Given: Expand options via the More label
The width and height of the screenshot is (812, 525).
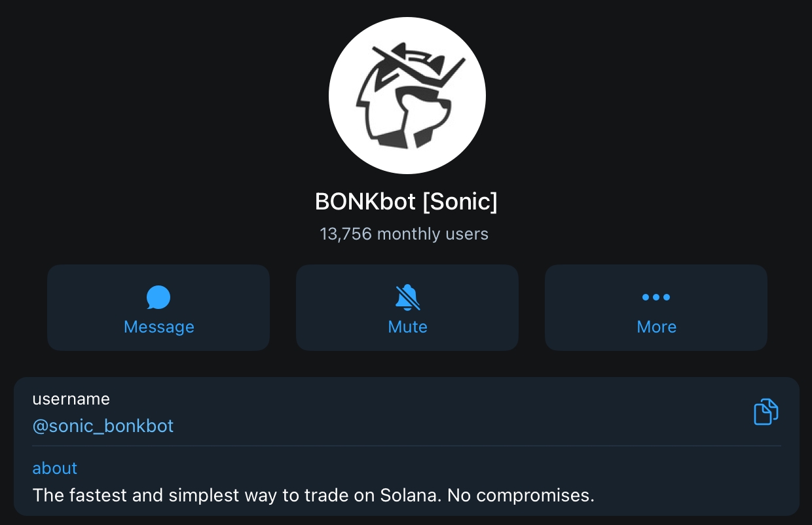Looking at the screenshot, I should [x=656, y=327].
